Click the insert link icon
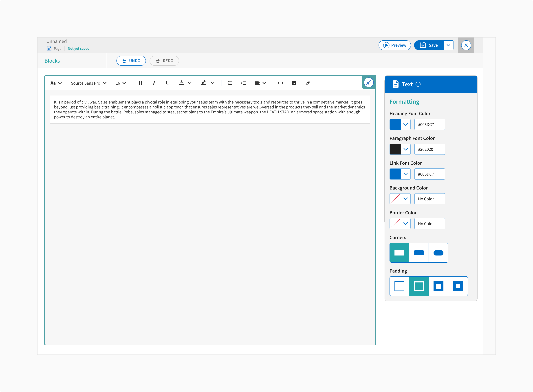Screen dimensions: 533x392 click(x=280, y=83)
